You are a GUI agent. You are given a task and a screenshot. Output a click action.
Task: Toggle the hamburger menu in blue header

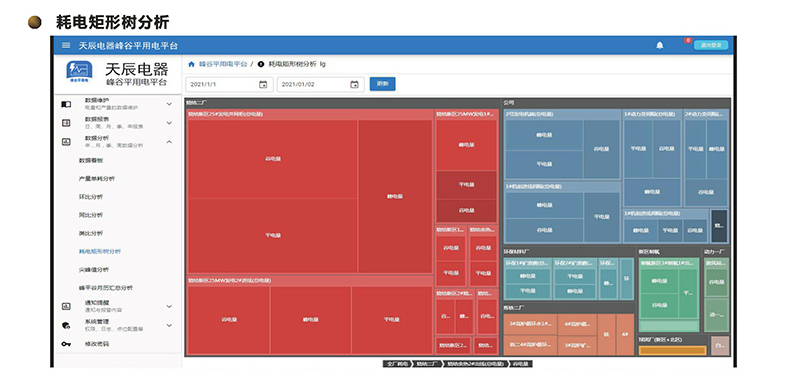tap(65, 45)
